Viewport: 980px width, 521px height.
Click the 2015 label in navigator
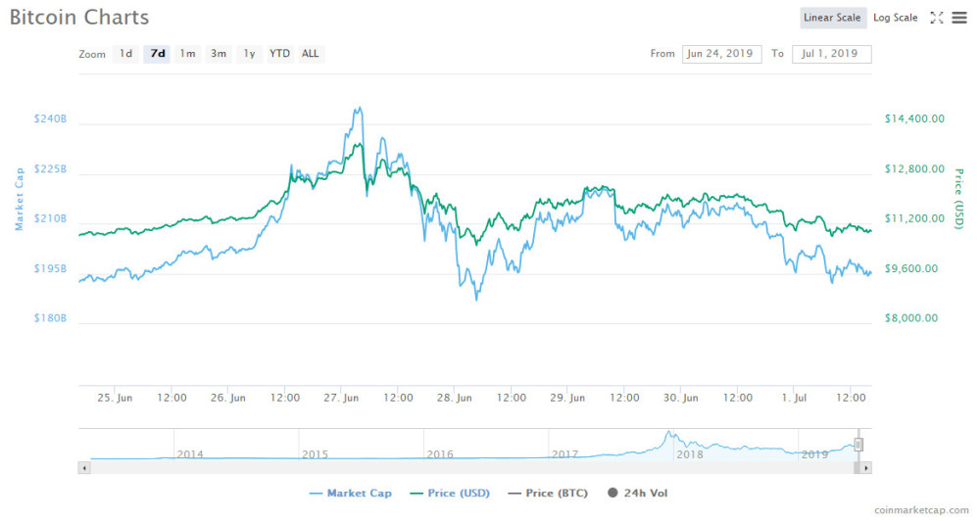pos(315,454)
